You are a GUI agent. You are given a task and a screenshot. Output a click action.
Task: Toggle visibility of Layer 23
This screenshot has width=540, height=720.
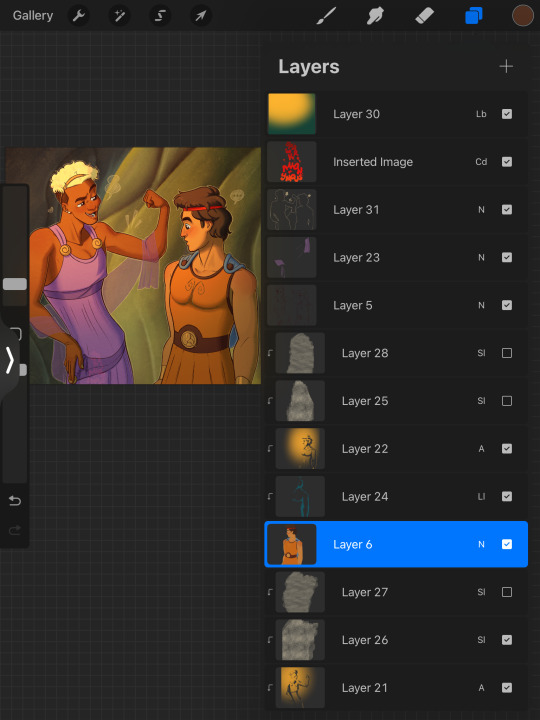tap(506, 257)
